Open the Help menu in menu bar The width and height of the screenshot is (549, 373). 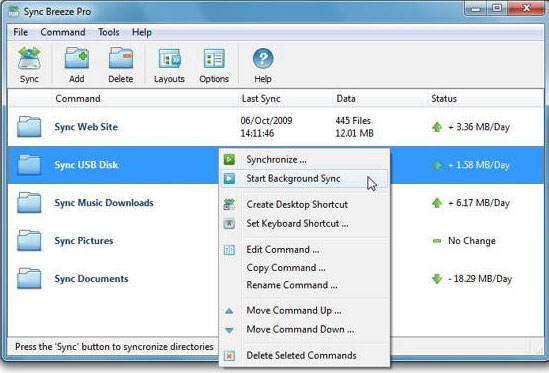point(142,32)
